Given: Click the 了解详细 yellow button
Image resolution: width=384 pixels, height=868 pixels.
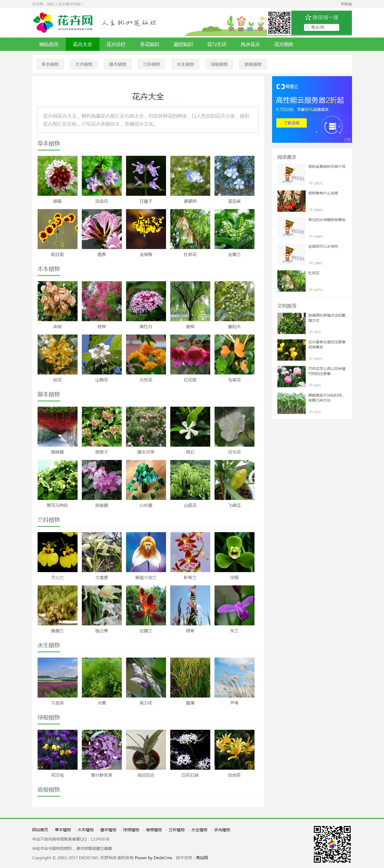Looking at the screenshot, I should (291, 123).
